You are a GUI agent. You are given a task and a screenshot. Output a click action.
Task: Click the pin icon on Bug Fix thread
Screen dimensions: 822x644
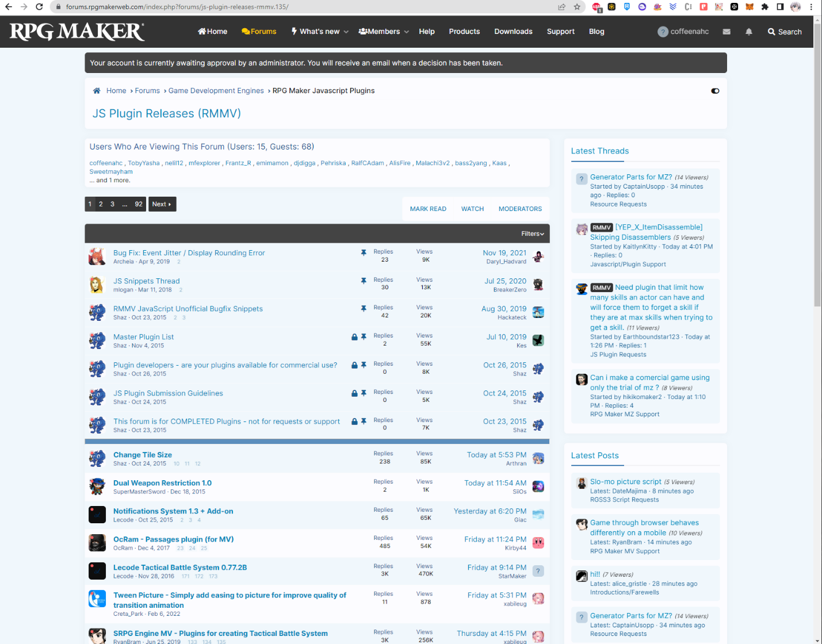tap(364, 252)
